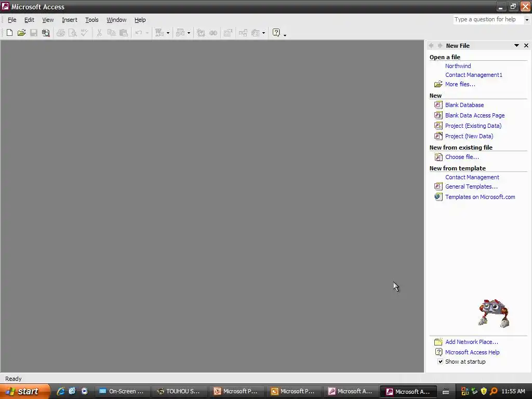Toggle the Show at startup checkbox

pyautogui.click(x=440, y=362)
